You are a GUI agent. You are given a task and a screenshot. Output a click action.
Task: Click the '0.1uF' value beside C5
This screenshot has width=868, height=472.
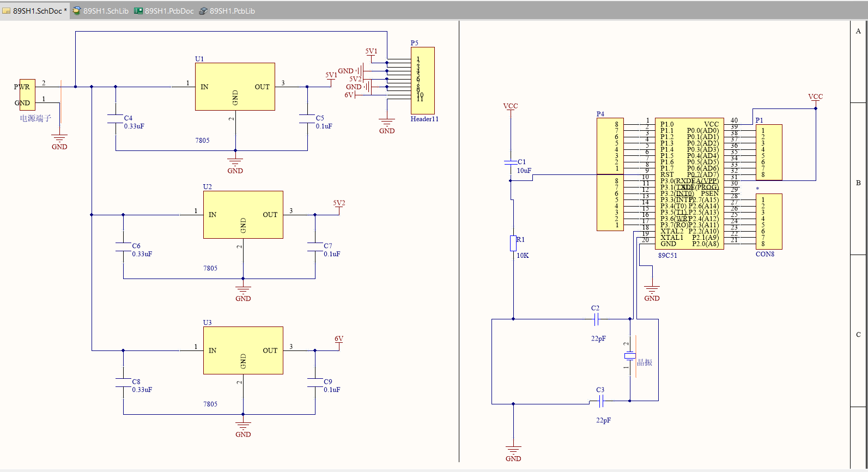(x=324, y=126)
